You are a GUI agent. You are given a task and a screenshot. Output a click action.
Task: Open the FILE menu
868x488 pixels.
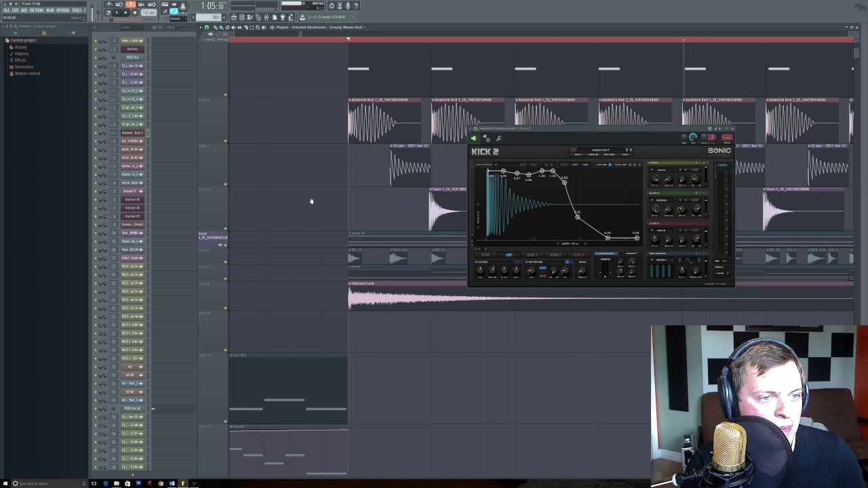(x=6, y=10)
